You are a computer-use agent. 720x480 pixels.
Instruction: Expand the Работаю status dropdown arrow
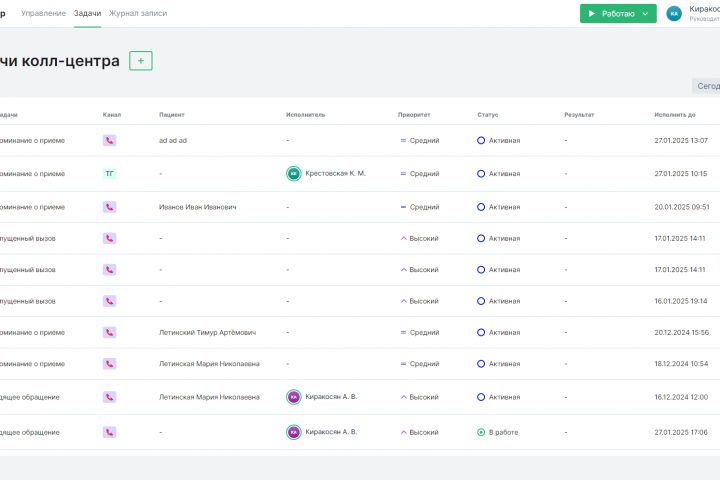coord(645,14)
